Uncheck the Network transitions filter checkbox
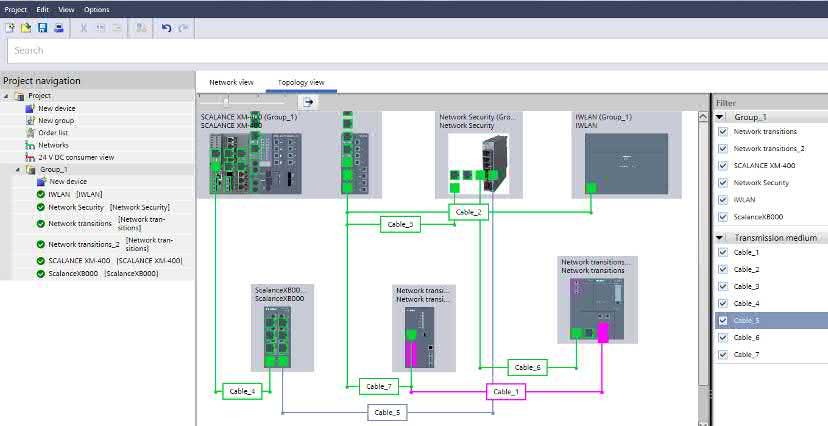Screen dimensions: 828x426 click(x=723, y=132)
